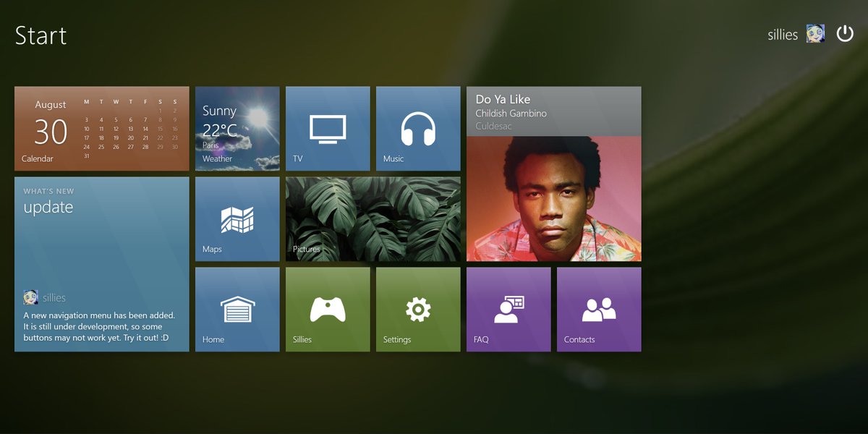This screenshot has width=868, height=434.
Task: Click the sillies author avatar in update tile
Action: 31,297
